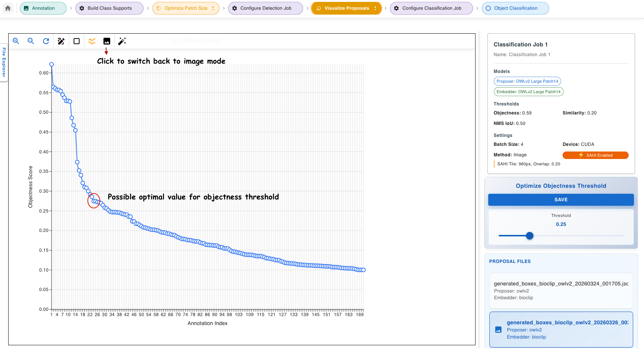
Task: Click the Batch Size: 4 setting
Action: (508, 144)
